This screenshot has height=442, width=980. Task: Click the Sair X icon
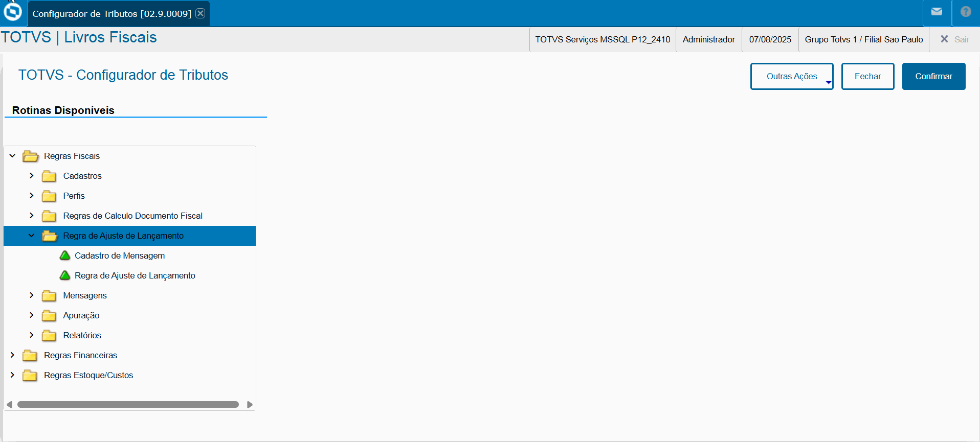(944, 39)
